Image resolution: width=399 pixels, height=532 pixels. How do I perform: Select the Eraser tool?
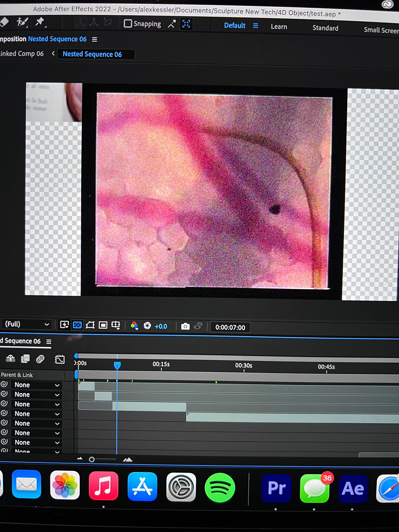(x=4, y=22)
